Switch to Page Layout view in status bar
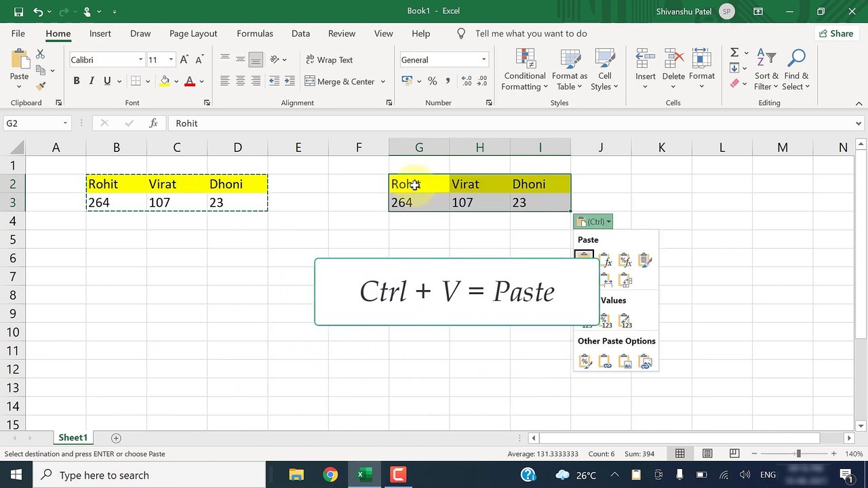868x488 pixels. [707, 453]
